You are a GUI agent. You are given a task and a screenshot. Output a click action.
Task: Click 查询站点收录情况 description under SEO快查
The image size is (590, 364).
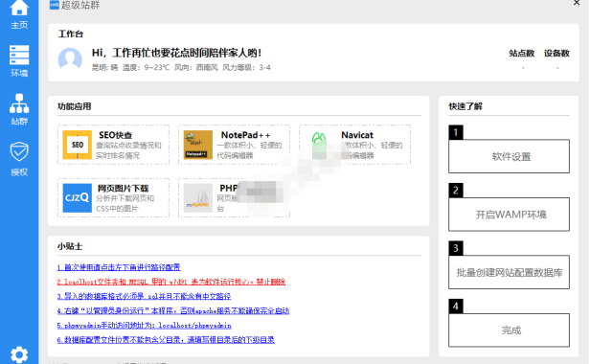point(128,150)
